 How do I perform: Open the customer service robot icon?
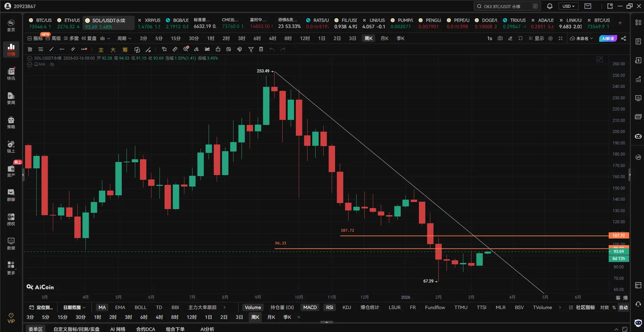coord(638,323)
